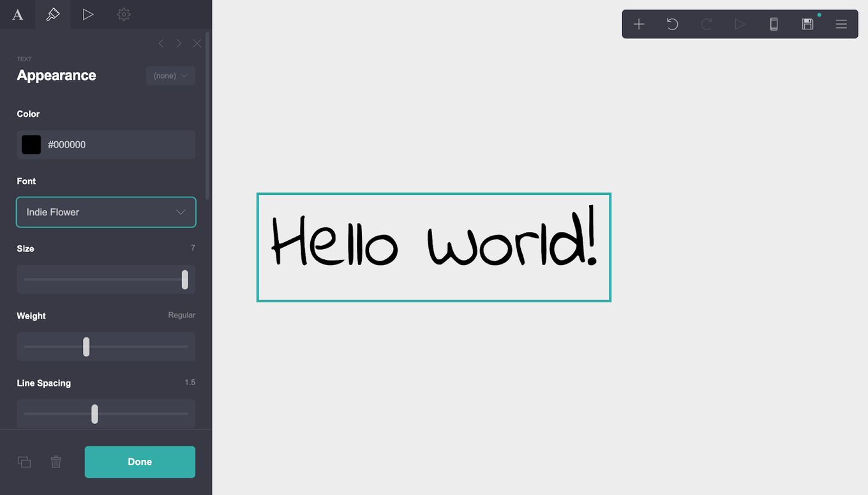868x495 pixels.
Task: Open the Animation play-triangle tab
Action: point(88,14)
